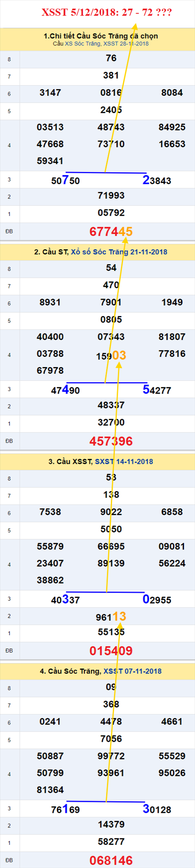
Task: Select prize number 6858
Action: (172, 512)
